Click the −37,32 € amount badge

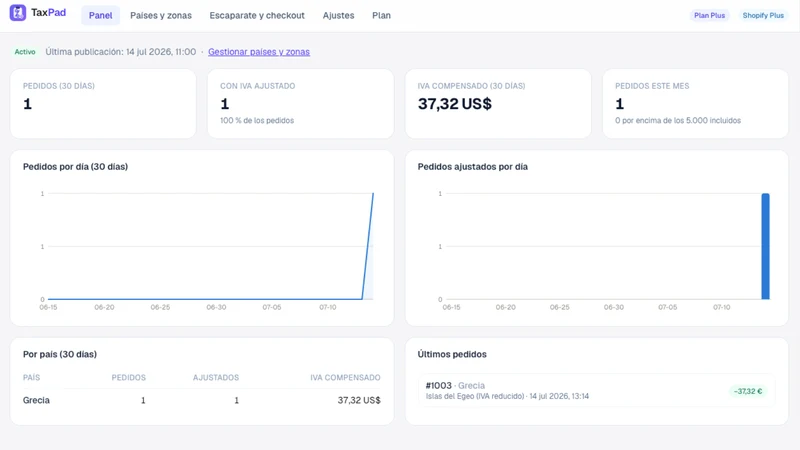pos(748,391)
